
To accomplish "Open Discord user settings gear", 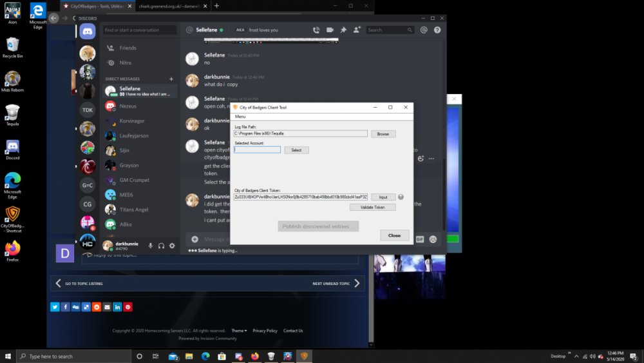I will tap(172, 246).
